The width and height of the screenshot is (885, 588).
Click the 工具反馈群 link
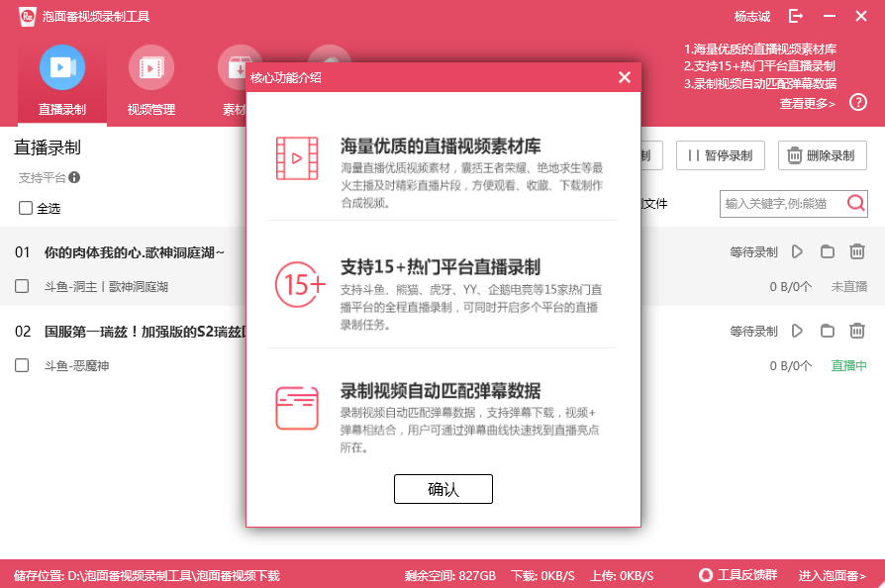click(737, 575)
